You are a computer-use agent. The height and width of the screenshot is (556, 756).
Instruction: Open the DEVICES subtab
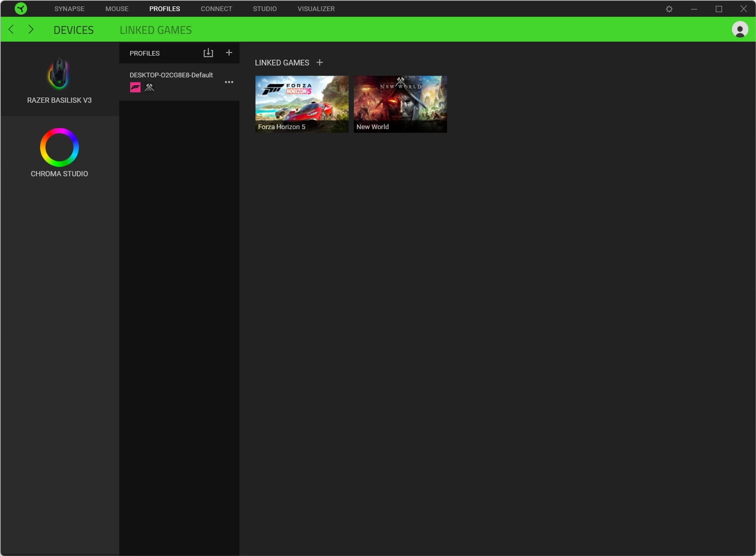coord(74,30)
